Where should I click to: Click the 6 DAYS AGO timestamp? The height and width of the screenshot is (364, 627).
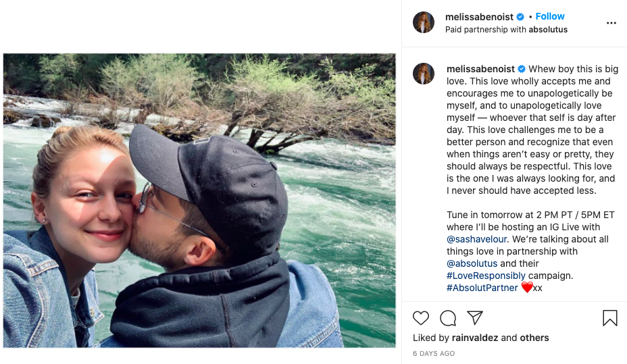click(x=433, y=353)
